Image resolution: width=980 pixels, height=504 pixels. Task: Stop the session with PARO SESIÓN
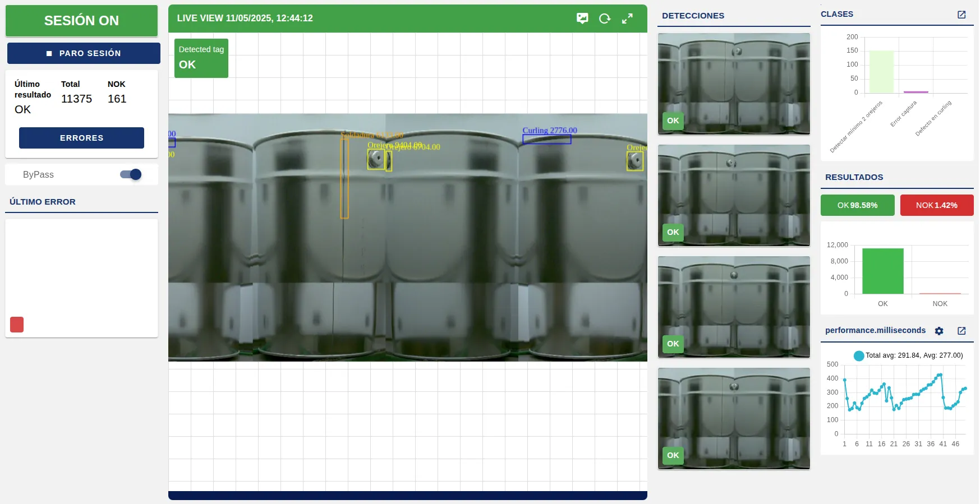(x=84, y=53)
